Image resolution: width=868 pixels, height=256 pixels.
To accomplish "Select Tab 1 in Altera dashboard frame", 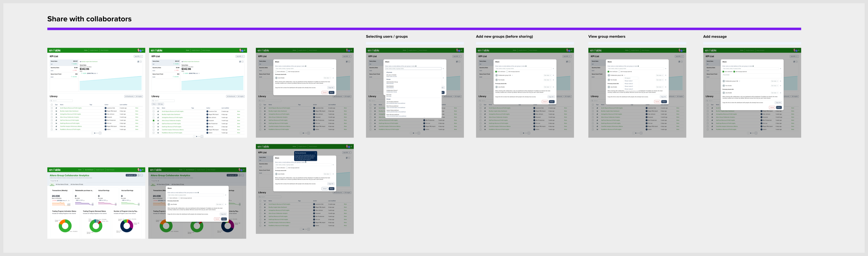I will (x=52, y=184).
